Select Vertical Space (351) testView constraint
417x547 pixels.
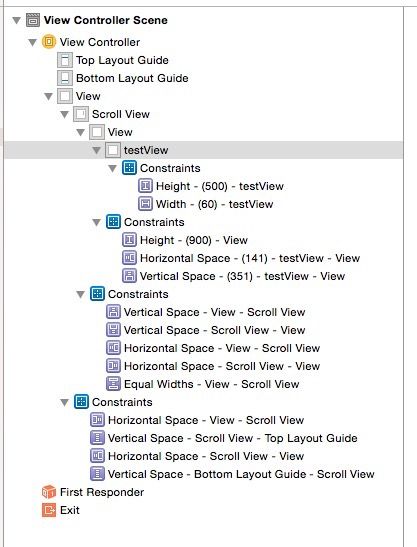[234, 276]
